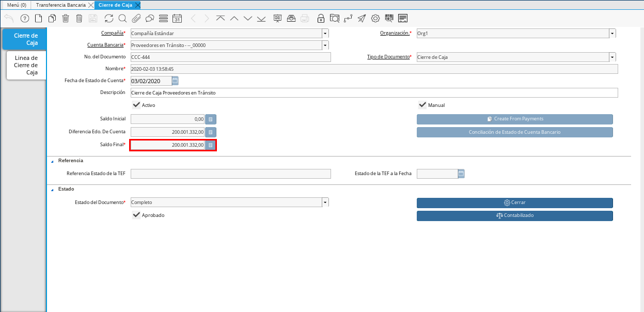Click the Create From Payments button

click(x=515, y=119)
